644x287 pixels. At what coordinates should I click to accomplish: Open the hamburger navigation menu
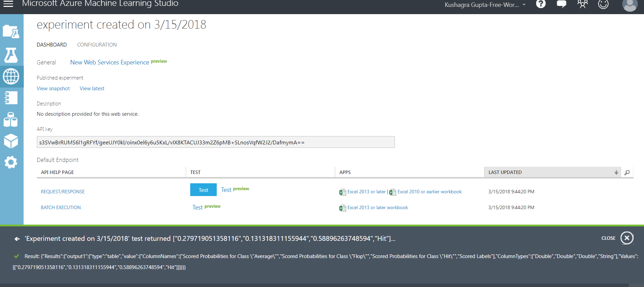[x=8, y=4]
